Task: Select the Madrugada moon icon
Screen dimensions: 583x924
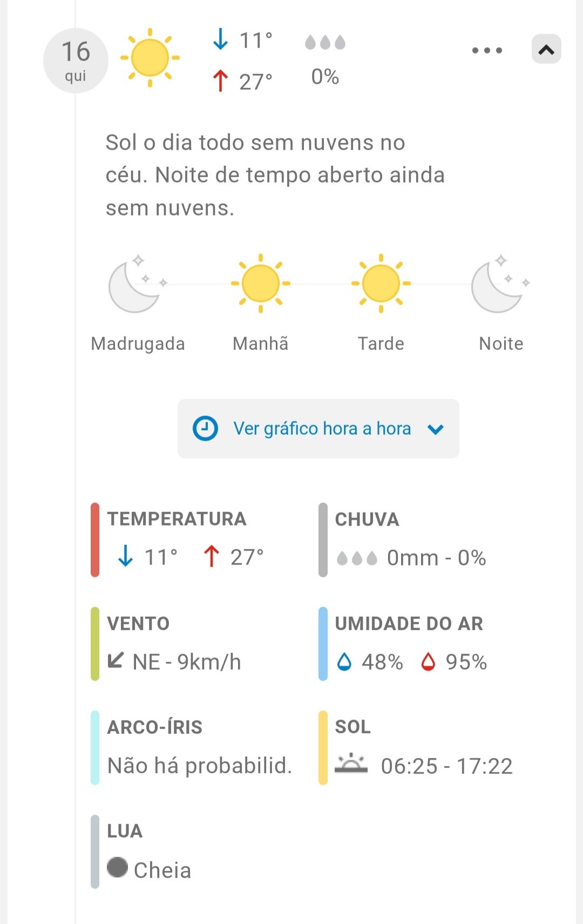Action: pyautogui.click(x=137, y=285)
